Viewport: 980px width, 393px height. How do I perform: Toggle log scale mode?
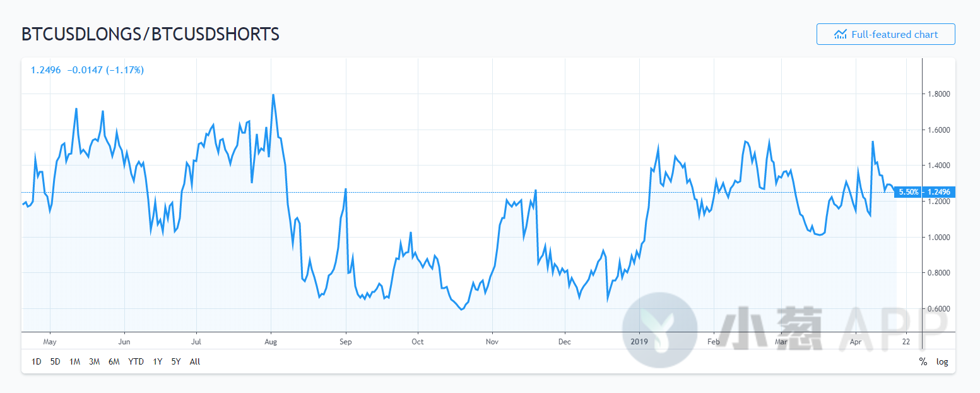[942, 362]
